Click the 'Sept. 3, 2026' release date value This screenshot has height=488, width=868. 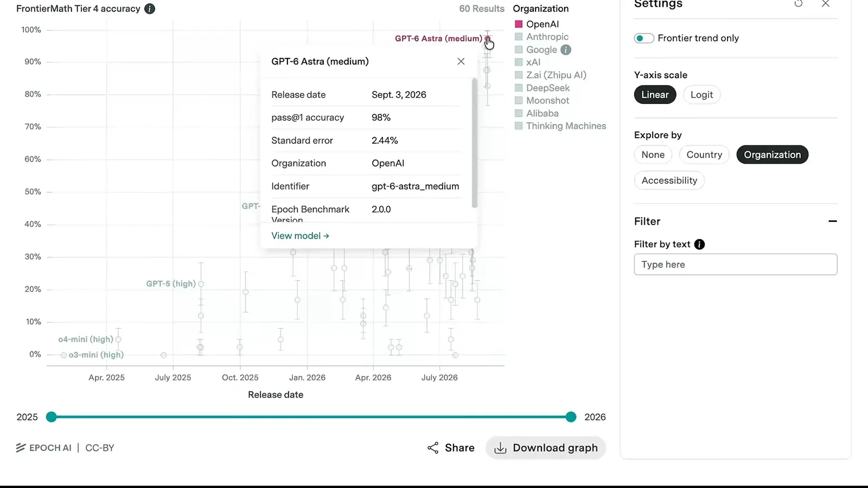pos(399,95)
